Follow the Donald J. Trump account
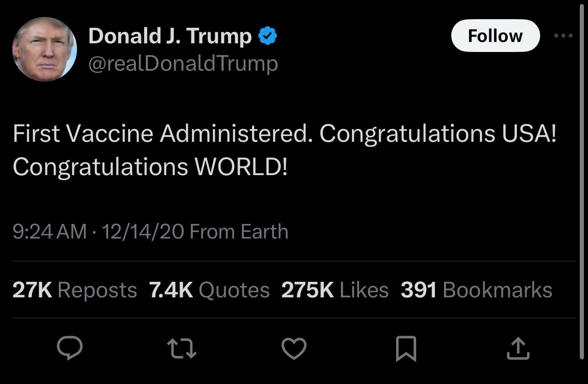This screenshot has height=384, width=588. point(495,36)
